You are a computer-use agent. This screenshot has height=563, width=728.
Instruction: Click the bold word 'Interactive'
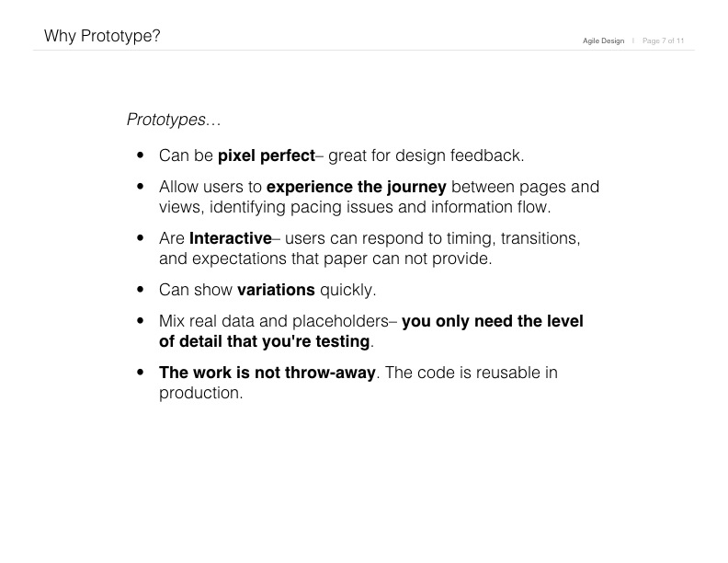tap(231, 238)
